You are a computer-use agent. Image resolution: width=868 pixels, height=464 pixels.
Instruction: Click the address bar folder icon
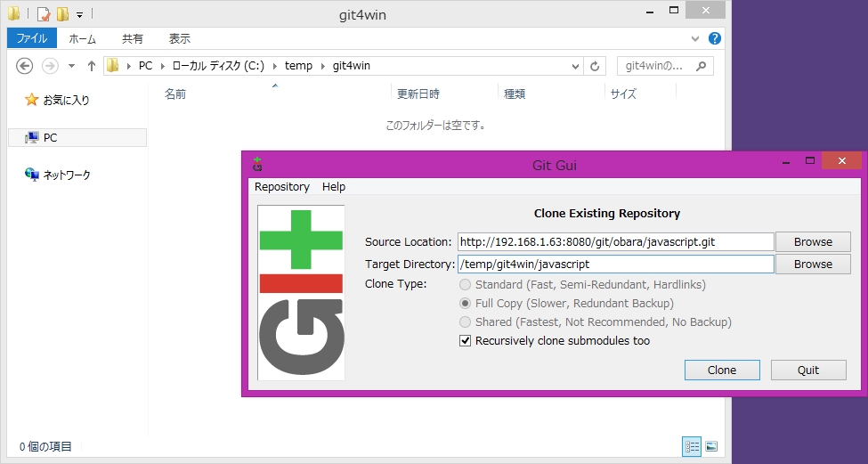tap(113, 65)
